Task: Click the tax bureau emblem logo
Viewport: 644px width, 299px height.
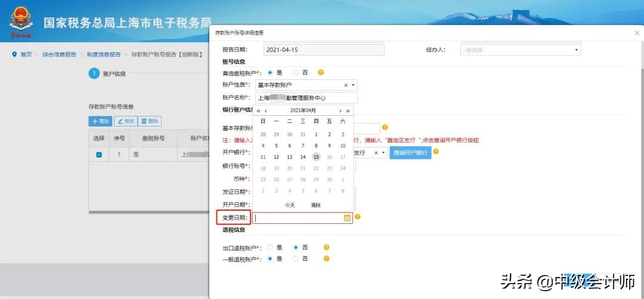Action: (x=21, y=21)
